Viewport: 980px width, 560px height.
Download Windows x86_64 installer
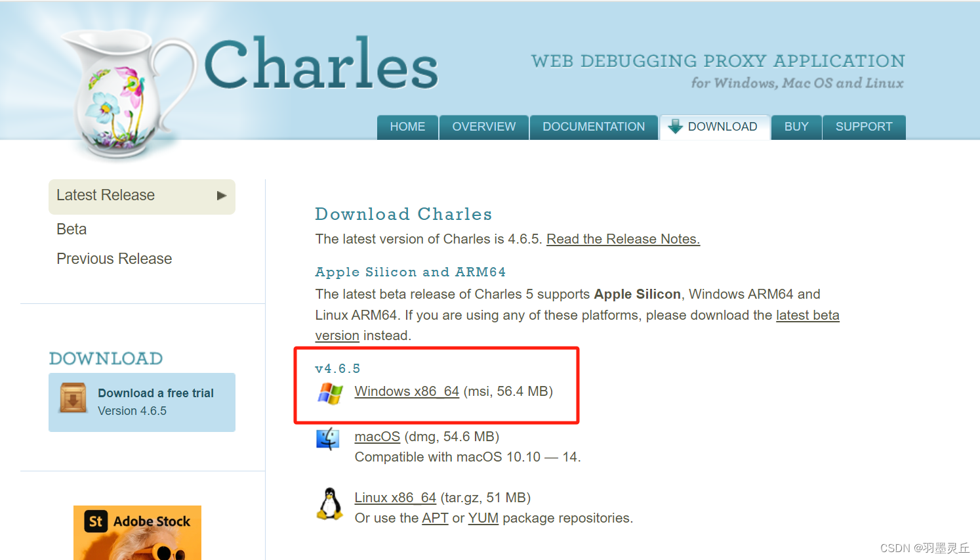tap(407, 391)
